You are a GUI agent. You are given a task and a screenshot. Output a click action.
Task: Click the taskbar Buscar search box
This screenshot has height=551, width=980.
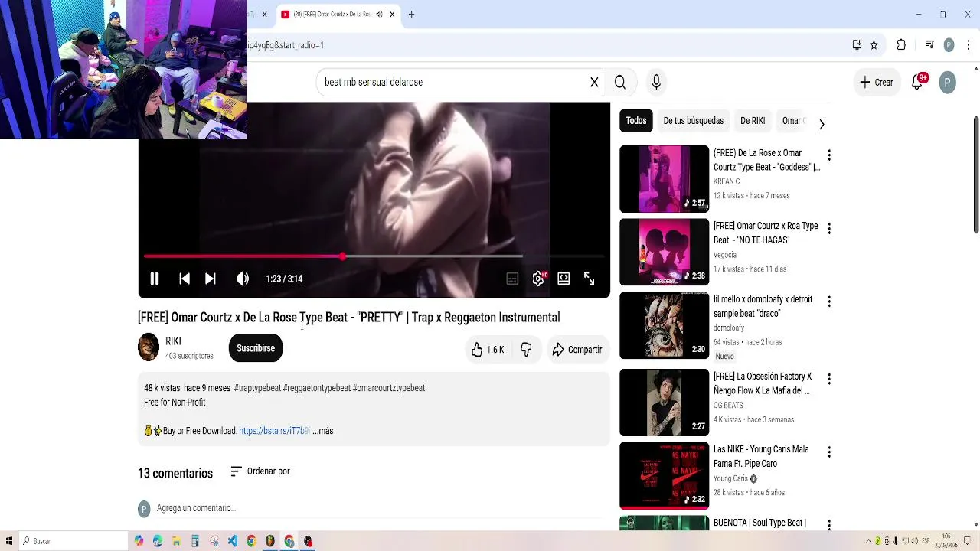[x=73, y=541]
